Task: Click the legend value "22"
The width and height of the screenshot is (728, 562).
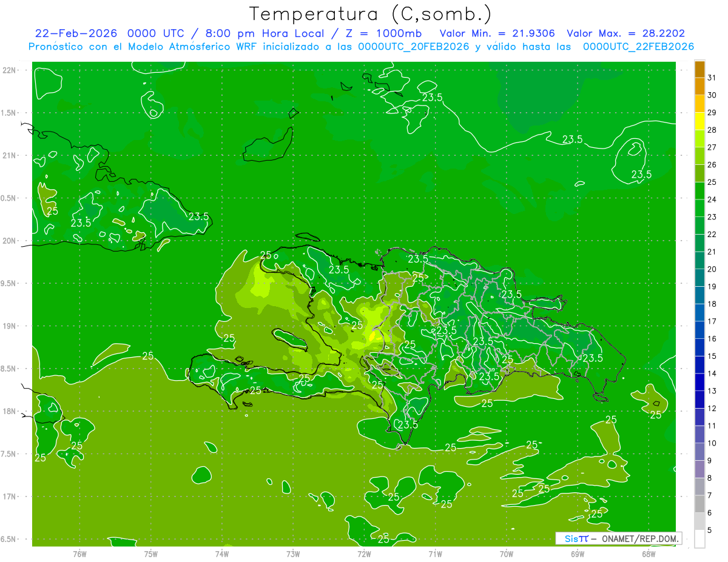Action: [x=712, y=234]
